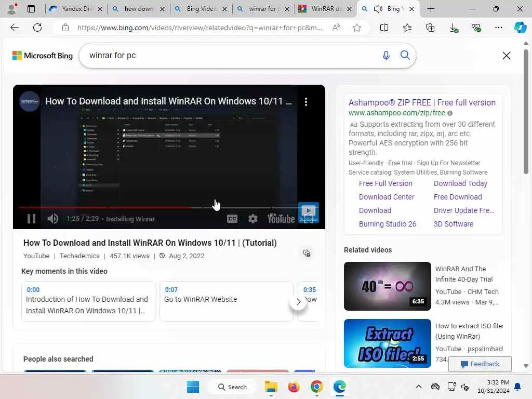
Task: Open the Downloads panel
Action: click(x=454, y=28)
